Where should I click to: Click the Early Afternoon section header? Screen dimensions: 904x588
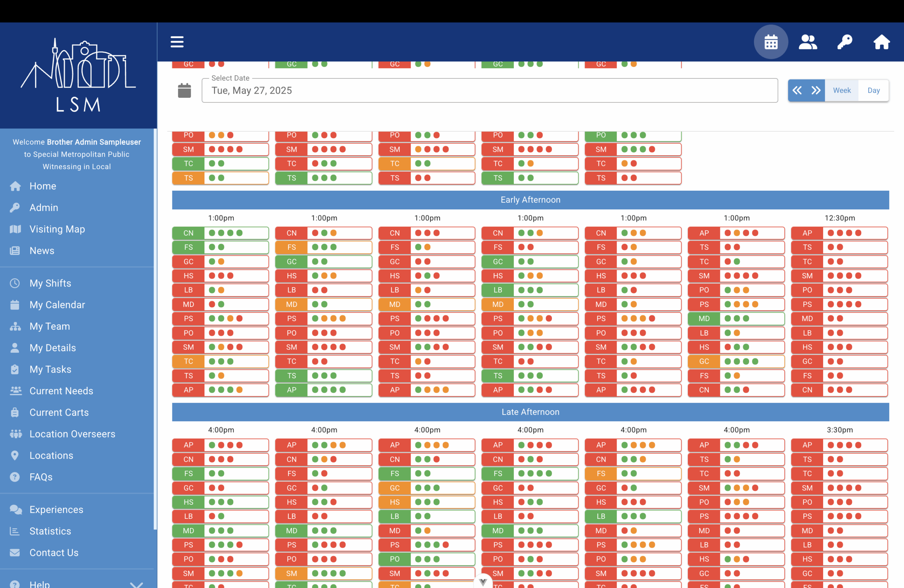point(530,200)
